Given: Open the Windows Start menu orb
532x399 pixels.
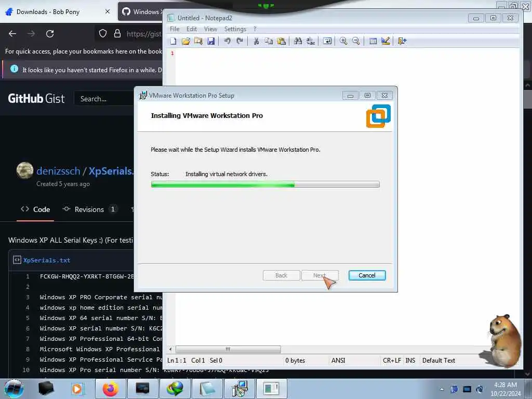Looking at the screenshot, I should tap(14, 389).
